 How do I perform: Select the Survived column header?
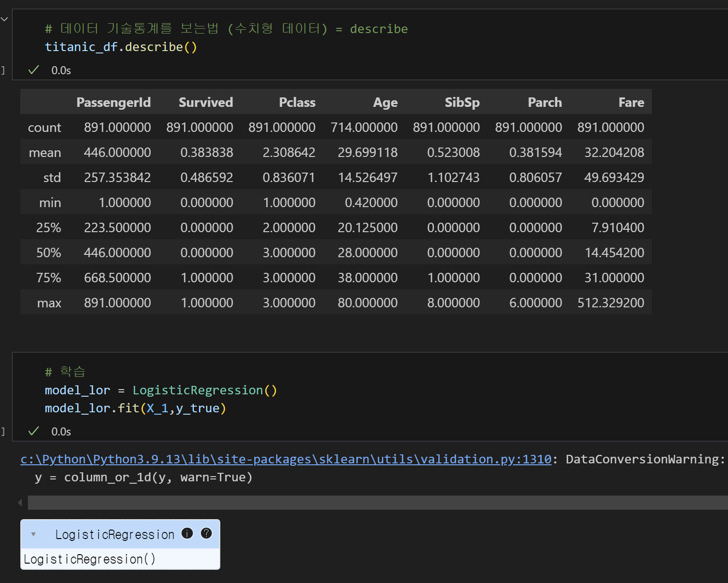click(206, 102)
